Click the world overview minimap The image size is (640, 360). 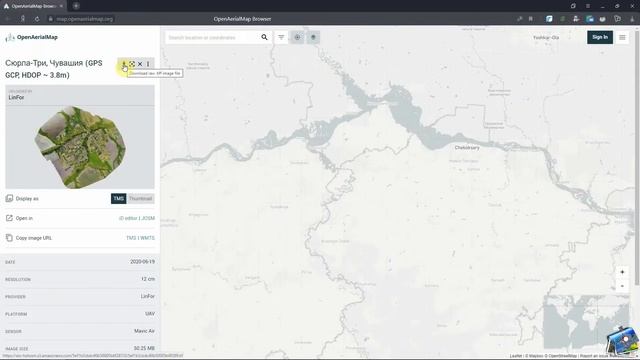click(586, 322)
